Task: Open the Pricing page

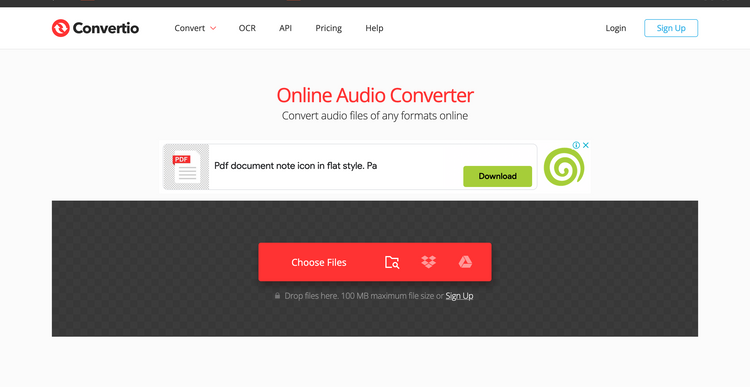Action: [x=329, y=28]
